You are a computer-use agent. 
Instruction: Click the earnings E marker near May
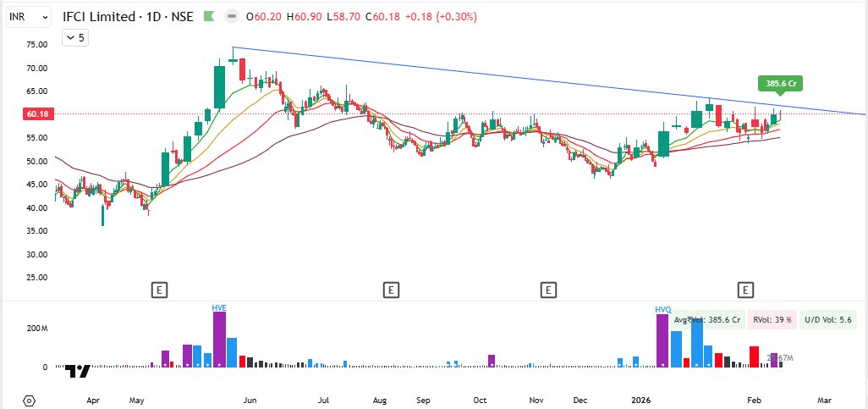(159, 290)
